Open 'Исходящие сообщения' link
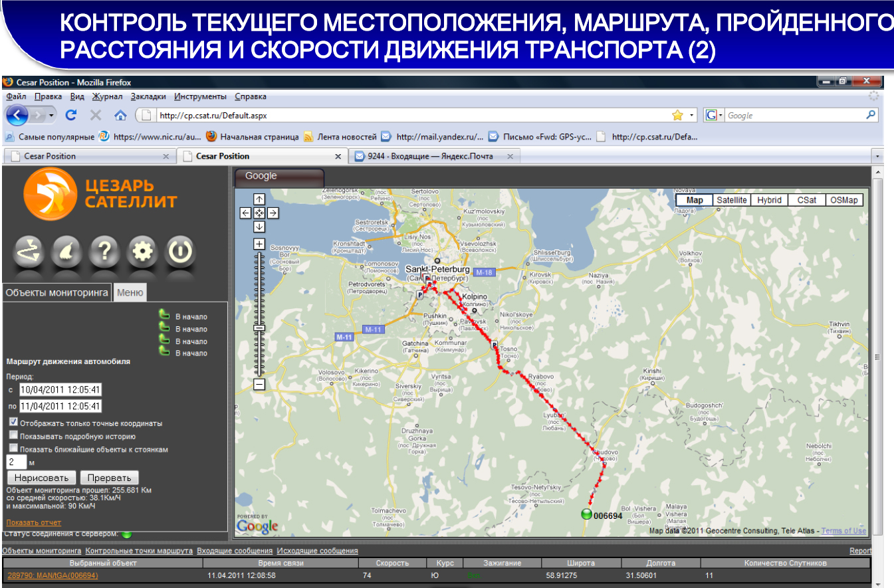894x588 pixels. [318, 551]
